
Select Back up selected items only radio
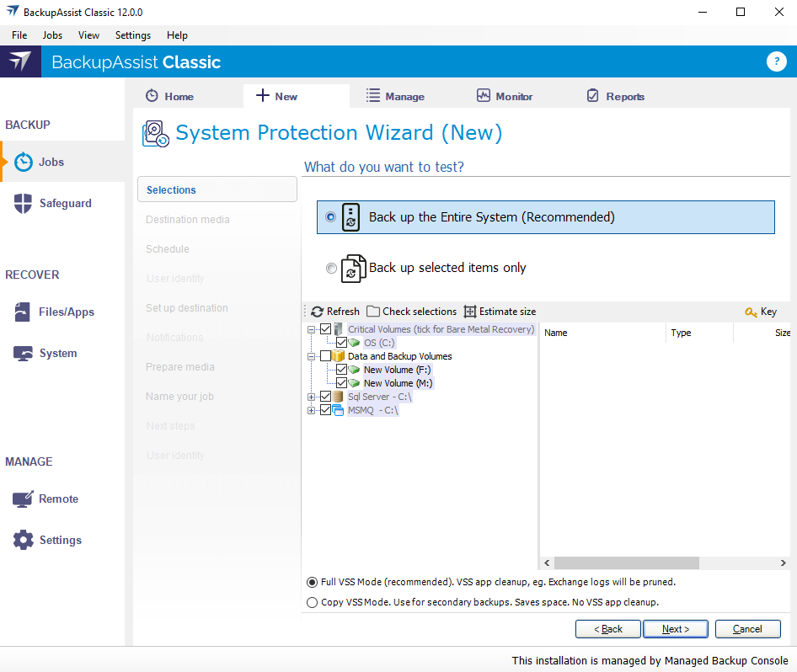tap(331, 268)
